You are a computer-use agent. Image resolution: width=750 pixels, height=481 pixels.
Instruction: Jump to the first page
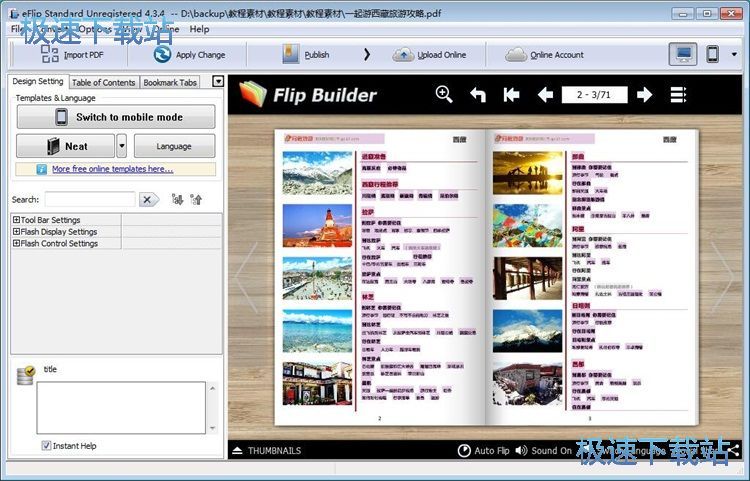click(x=511, y=95)
